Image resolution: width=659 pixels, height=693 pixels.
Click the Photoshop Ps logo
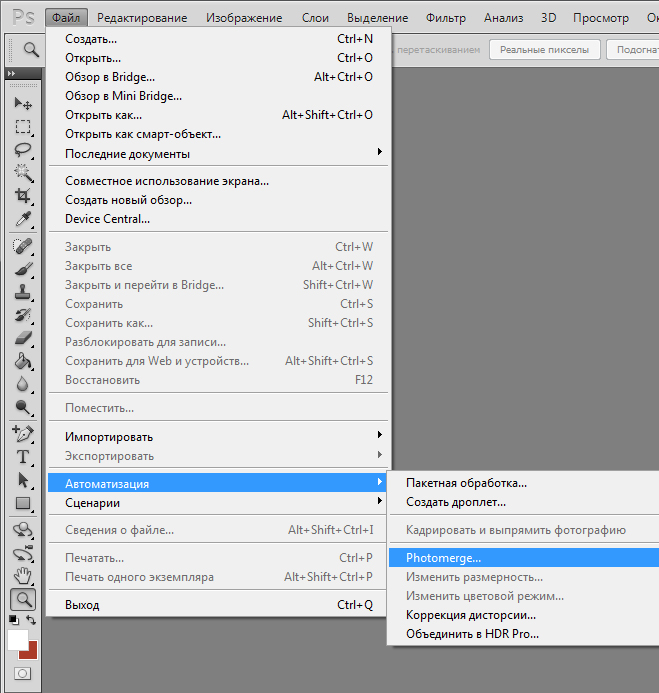23,17
